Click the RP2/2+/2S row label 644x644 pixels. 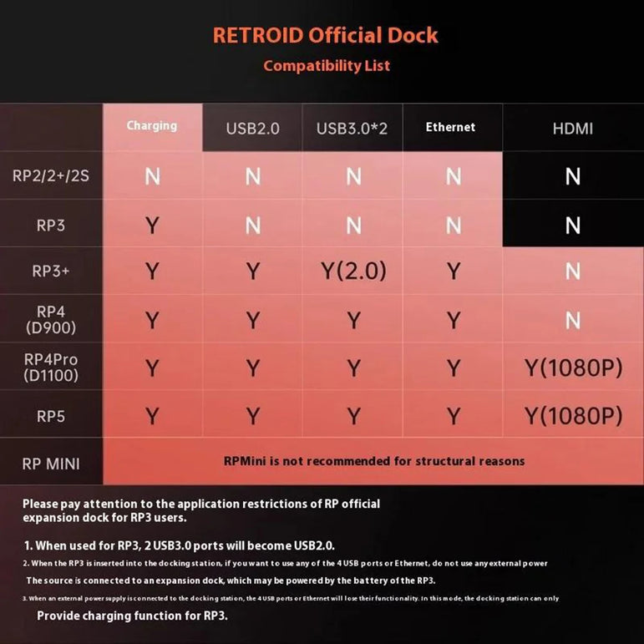point(51,176)
